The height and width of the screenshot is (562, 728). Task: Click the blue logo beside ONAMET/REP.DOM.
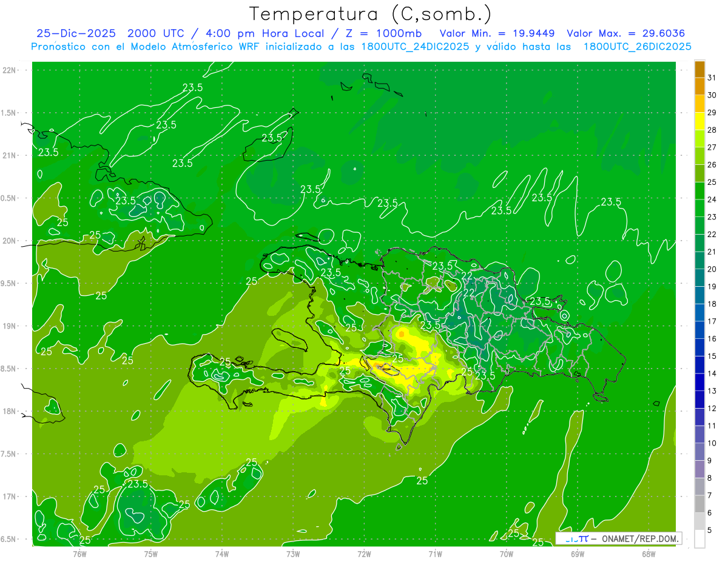[x=576, y=538]
